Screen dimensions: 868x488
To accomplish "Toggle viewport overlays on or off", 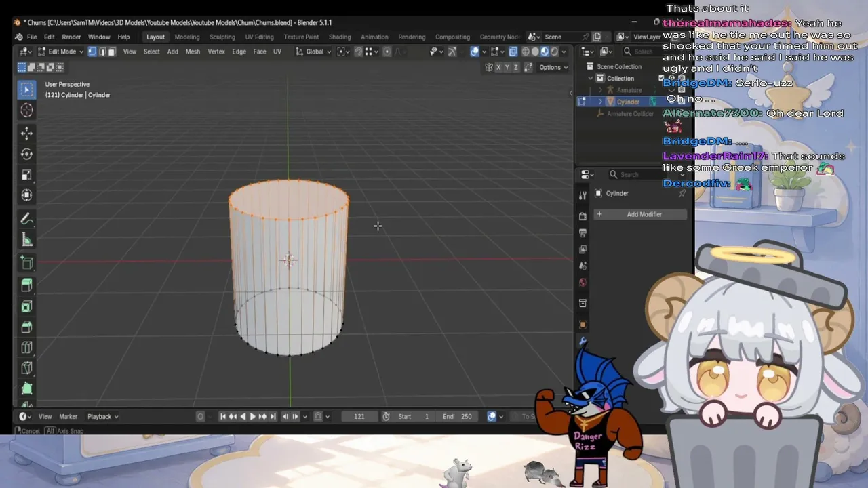I will [x=475, y=52].
